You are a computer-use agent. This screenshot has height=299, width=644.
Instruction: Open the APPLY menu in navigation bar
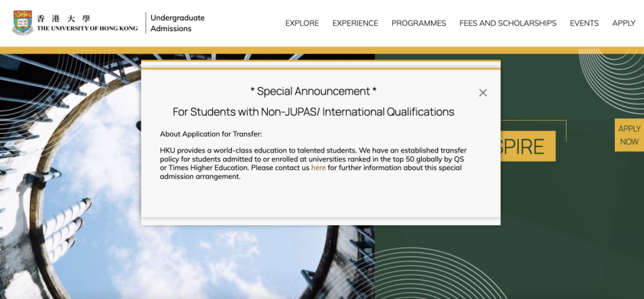point(624,23)
